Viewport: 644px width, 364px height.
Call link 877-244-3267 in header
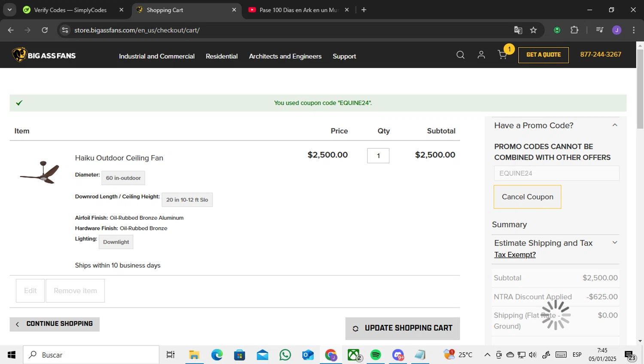[601, 55]
